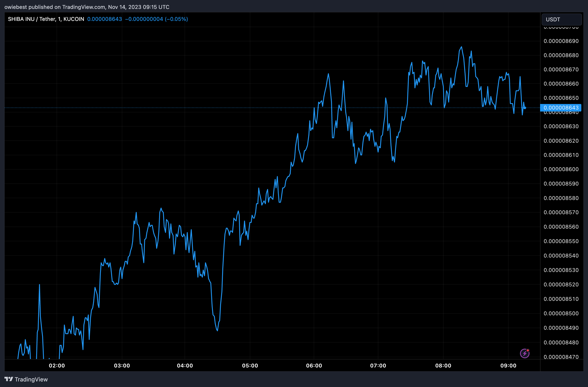
Task: Click the 05:00 time axis label
Action: coord(250,365)
